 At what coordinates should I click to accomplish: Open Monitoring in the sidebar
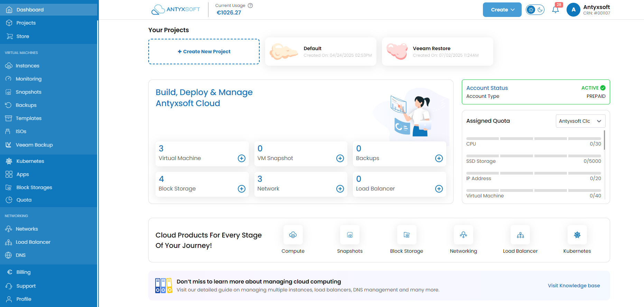coord(48,79)
